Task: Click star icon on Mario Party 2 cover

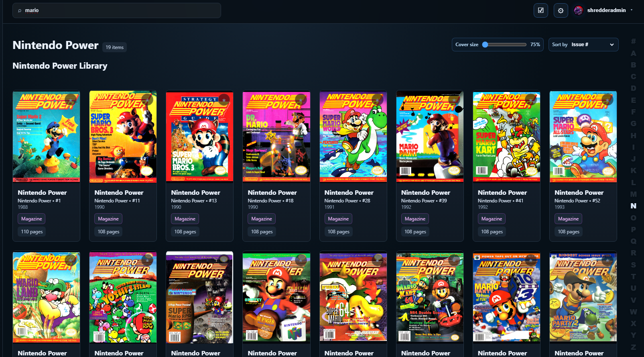Action: pos(607,260)
